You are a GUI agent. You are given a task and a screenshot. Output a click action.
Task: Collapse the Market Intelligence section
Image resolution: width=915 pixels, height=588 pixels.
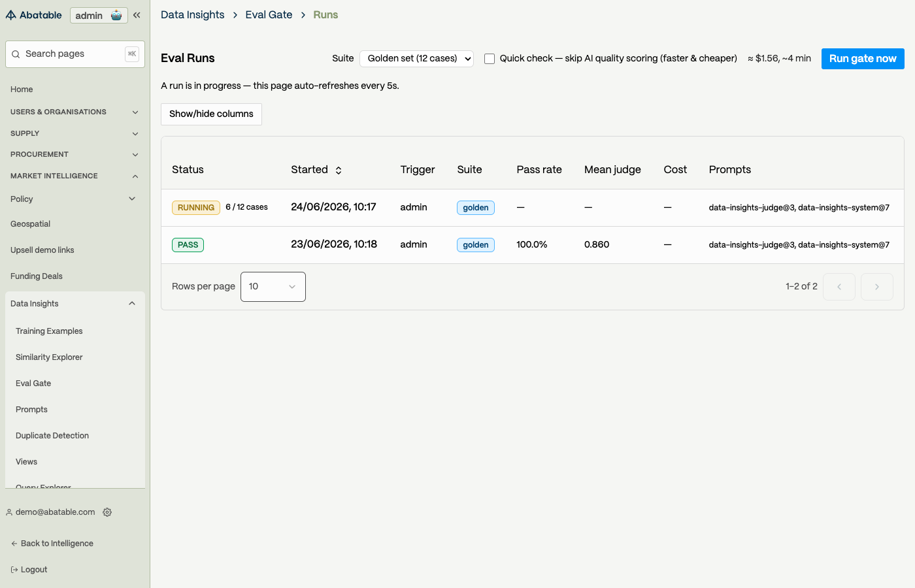(75, 176)
